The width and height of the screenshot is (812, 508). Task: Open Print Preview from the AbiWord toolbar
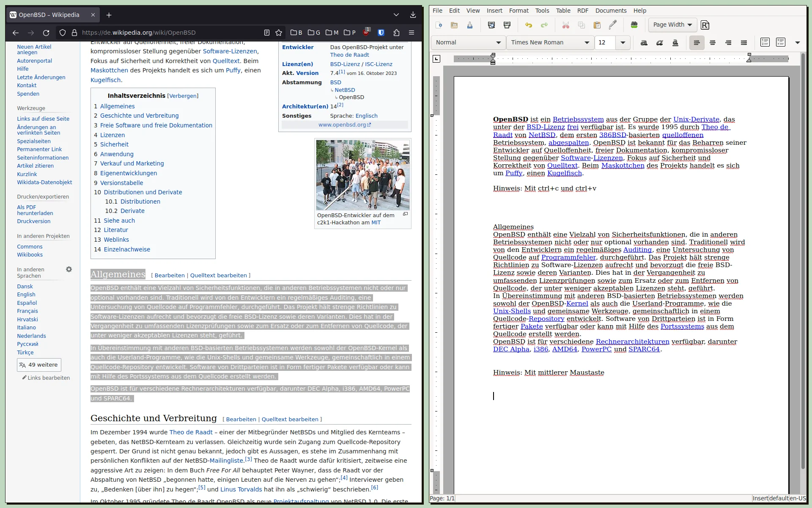[x=491, y=25]
